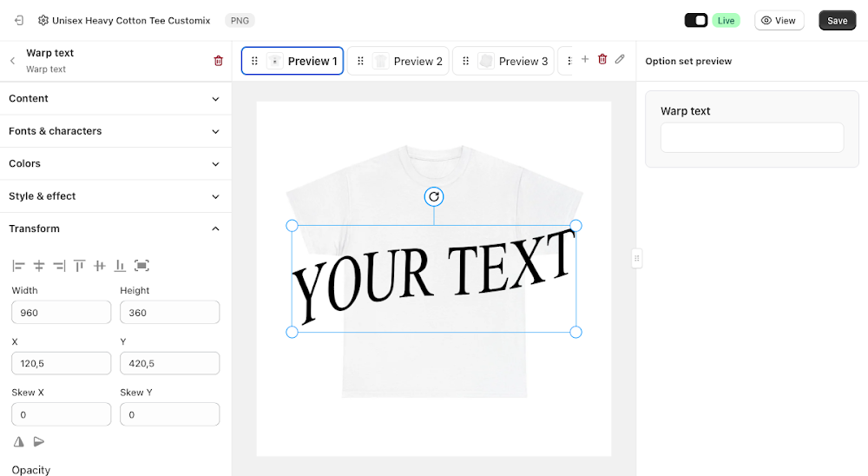The height and width of the screenshot is (476, 868).
Task: Switch to Preview 2 tab
Action: (x=398, y=61)
